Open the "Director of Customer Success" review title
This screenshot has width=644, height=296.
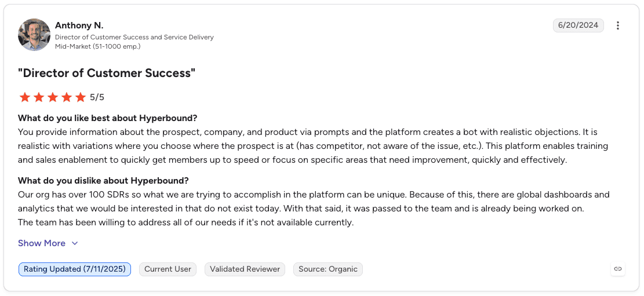click(x=107, y=74)
